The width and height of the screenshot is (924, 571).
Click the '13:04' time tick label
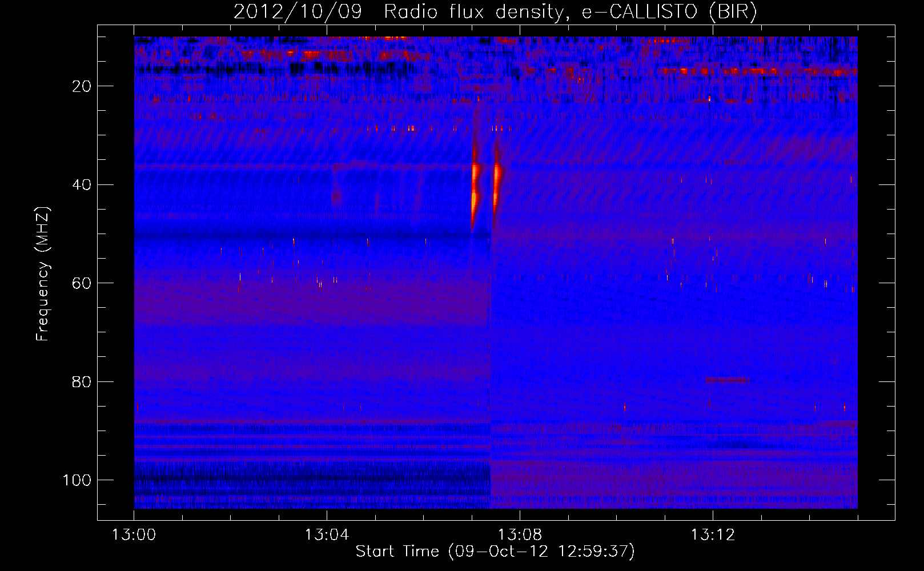[327, 535]
